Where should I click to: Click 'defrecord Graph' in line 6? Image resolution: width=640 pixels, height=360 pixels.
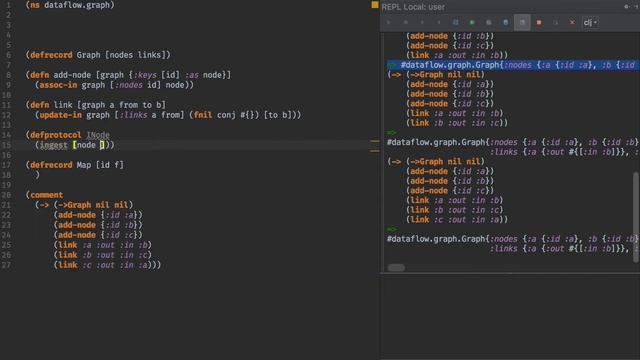click(x=65, y=55)
